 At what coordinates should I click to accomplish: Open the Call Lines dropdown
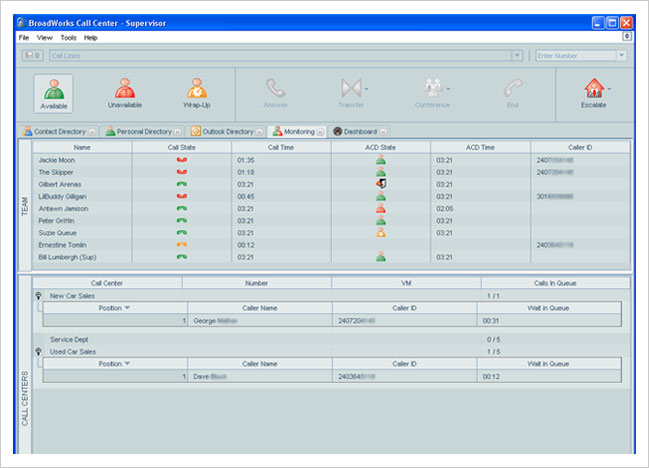516,56
